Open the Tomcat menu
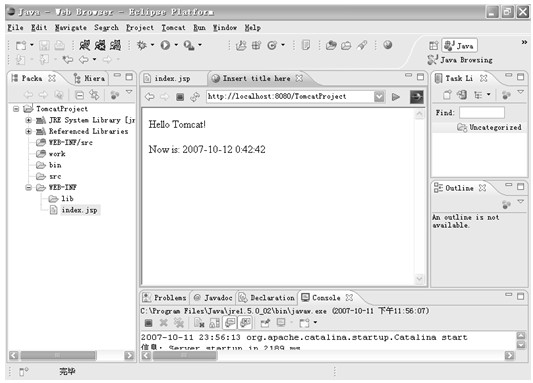The height and width of the screenshot is (383, 533). [x=173, y=28]
